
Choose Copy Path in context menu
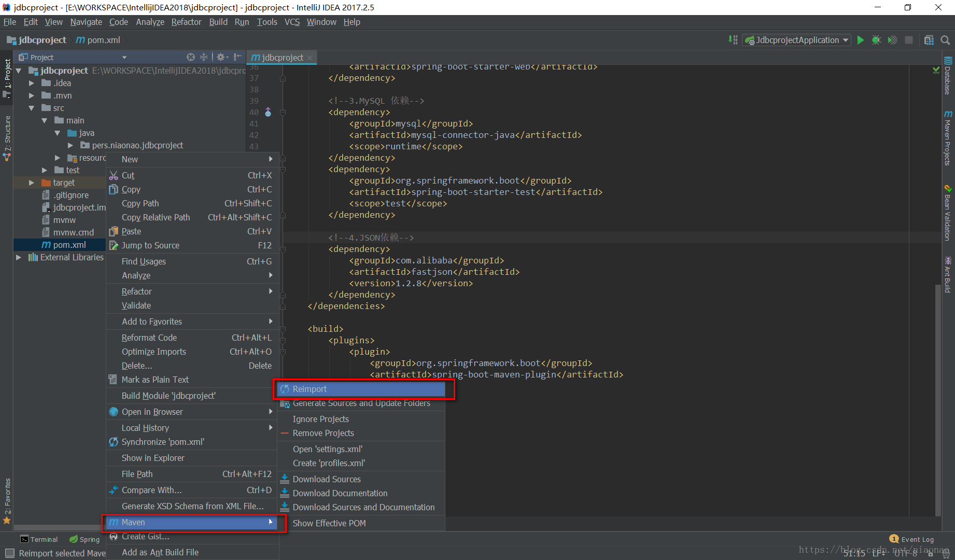[x=192, y=203]
